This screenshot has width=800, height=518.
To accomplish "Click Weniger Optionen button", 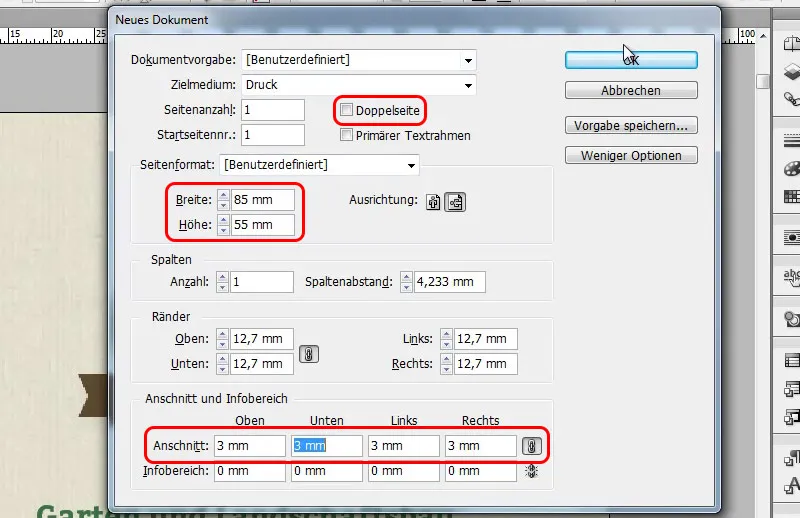I will [631, 156].
